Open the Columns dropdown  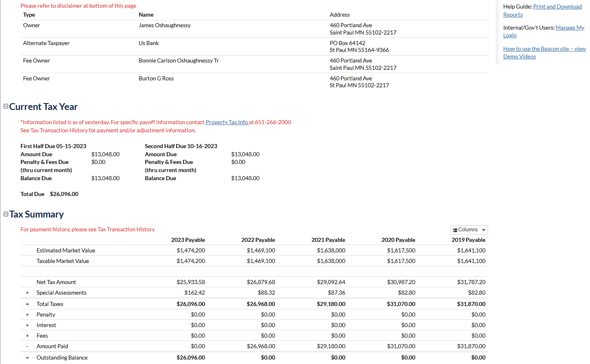[469, 230]
